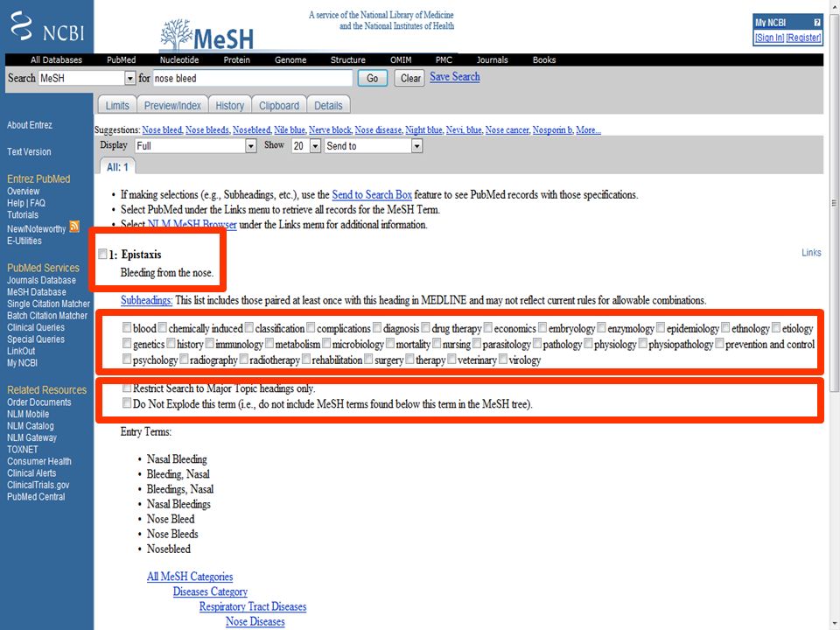Click the Epistaxis heading text
The image size is (840, 630).
[142, 255]
